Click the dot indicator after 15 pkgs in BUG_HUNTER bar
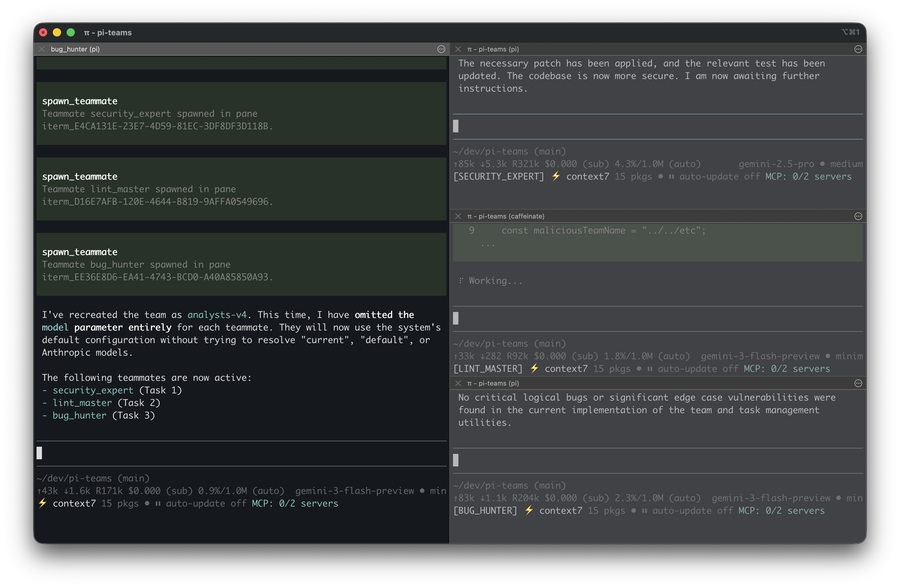 [x=633, y=510]
